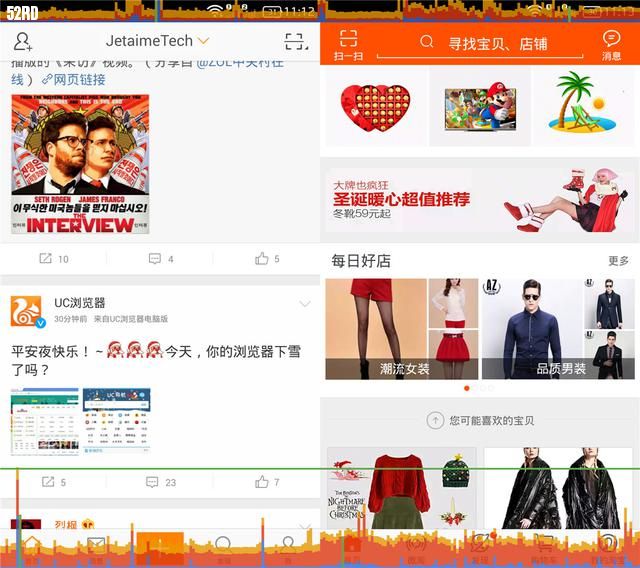Tap 更多 next to 每日好店

pyautogui.click(x=618, y=260)
